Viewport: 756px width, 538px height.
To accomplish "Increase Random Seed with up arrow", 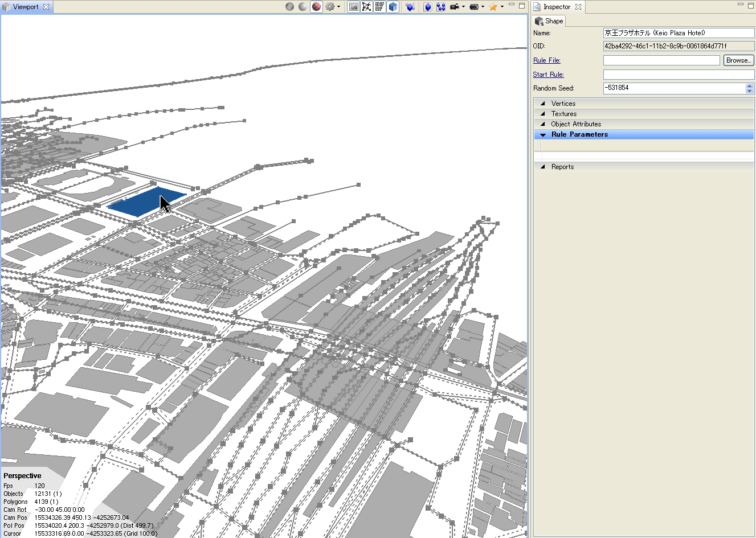I will point(749,85).
